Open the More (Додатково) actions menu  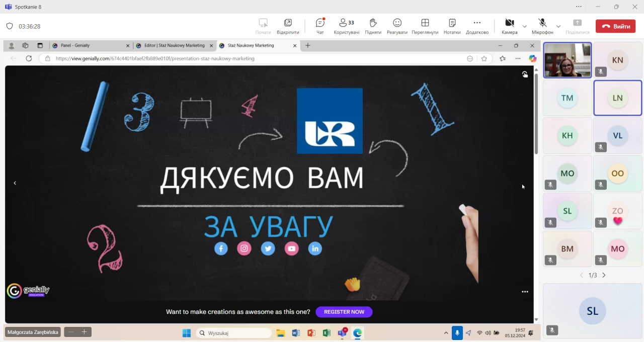pyautogui.click(x=477, y=26)
